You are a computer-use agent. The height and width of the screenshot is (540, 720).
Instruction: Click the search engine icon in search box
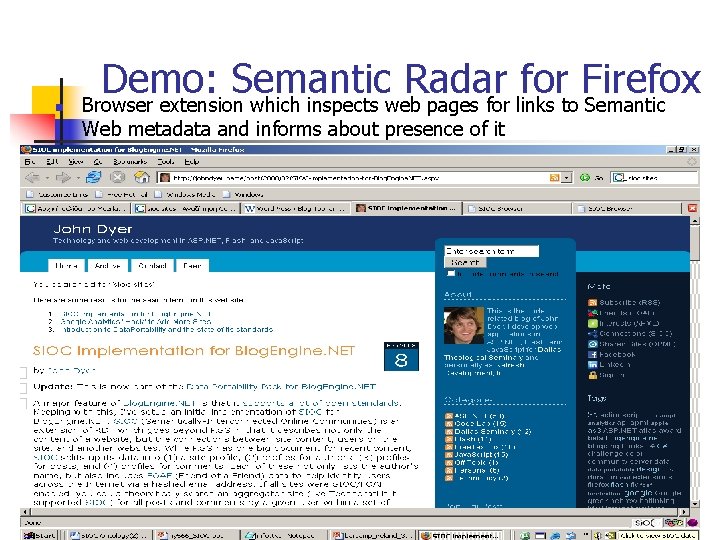coord(619,178)
